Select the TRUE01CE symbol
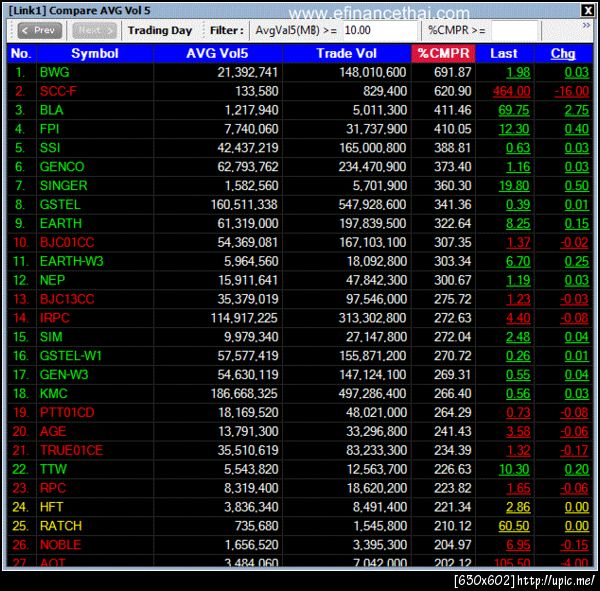The height and width of the screenshot is (591, 600). click(x=71, y=450)
